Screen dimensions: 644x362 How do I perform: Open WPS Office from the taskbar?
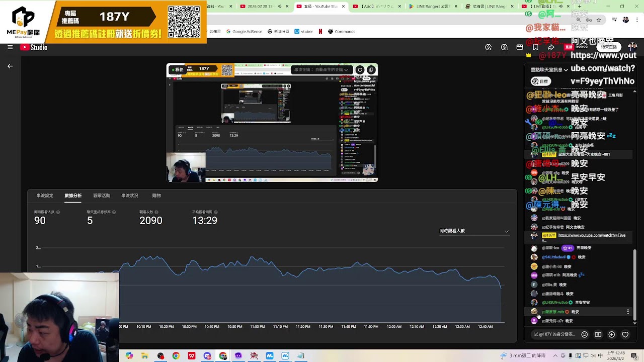coord(192,356)
